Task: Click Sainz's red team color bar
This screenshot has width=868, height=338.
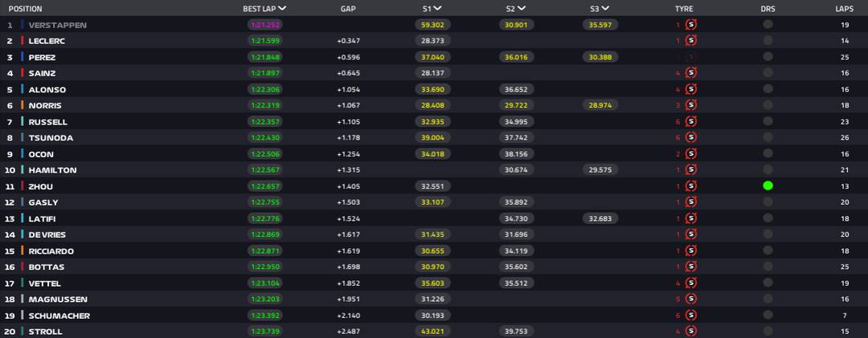Action: (x=23, y=73)
